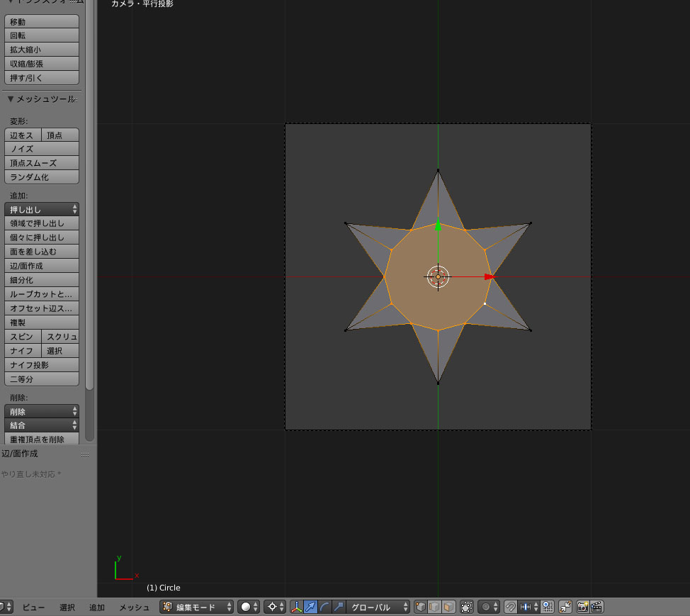
Task: Click the 辺をス slide button
Action: tap(23, 135)
